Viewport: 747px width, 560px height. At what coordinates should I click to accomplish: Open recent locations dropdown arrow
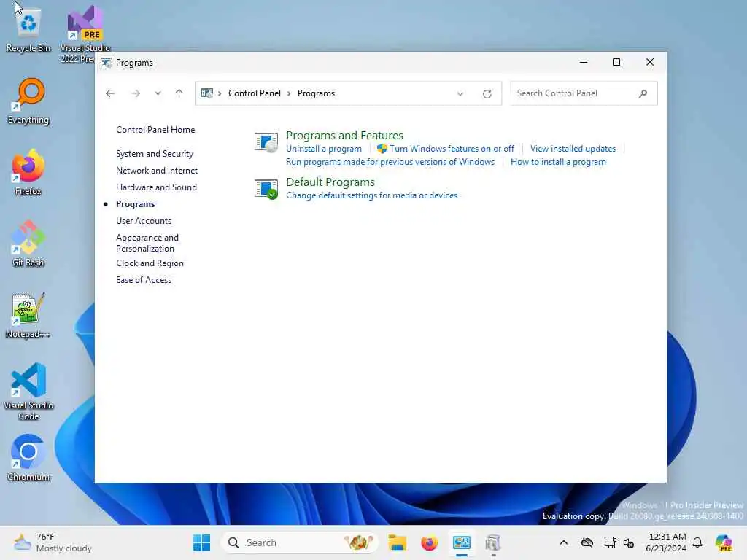pyautogui.click(x=158, y=93)
